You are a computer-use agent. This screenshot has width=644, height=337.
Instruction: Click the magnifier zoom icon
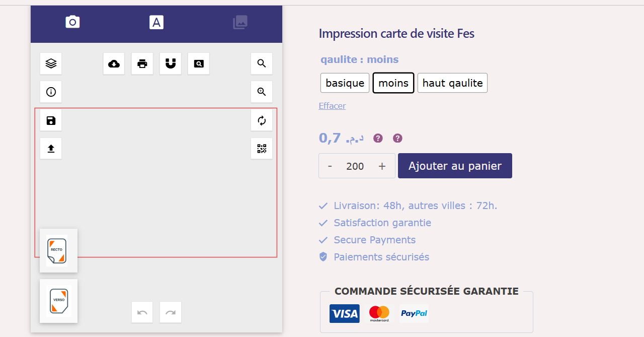(262, 63)
